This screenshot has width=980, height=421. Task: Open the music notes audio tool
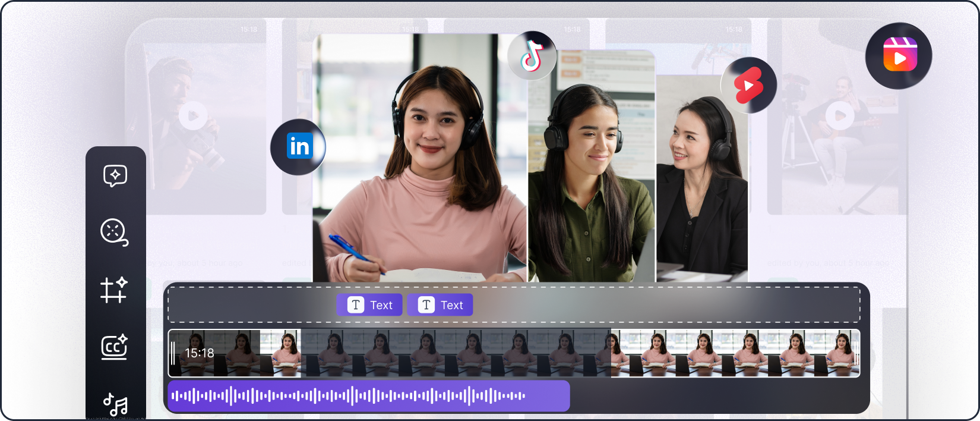(116, 404)
